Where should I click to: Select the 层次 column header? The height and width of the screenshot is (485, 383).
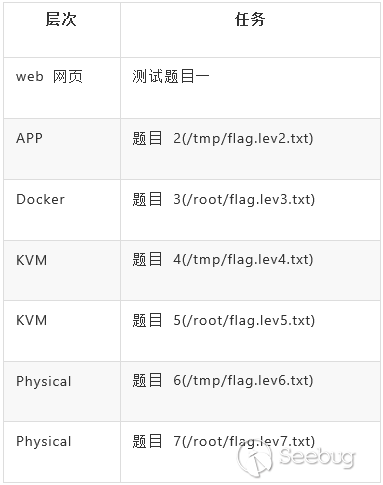[61, 19]
